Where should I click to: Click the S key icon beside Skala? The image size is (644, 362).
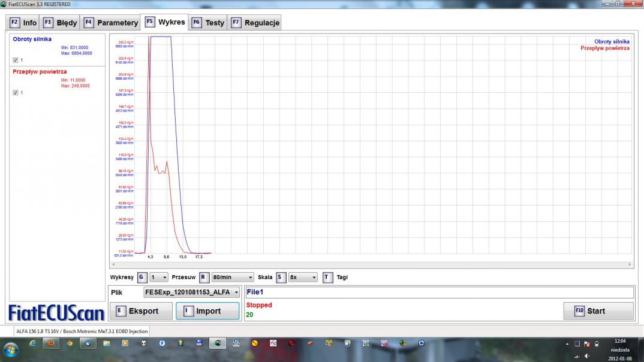280,277
